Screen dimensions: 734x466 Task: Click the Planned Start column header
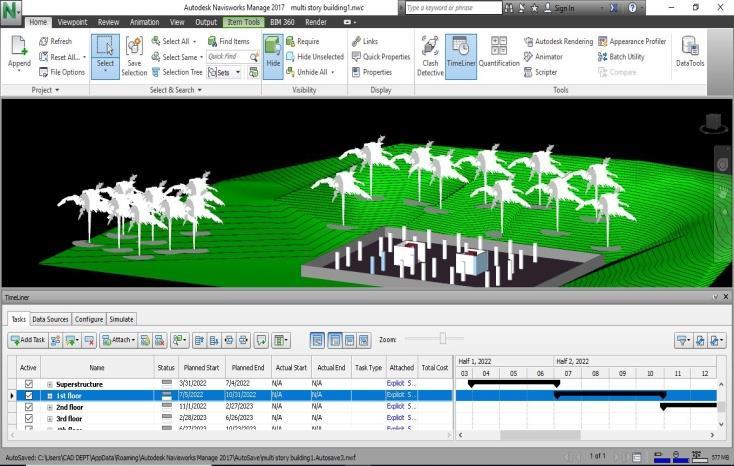(201, 368)
